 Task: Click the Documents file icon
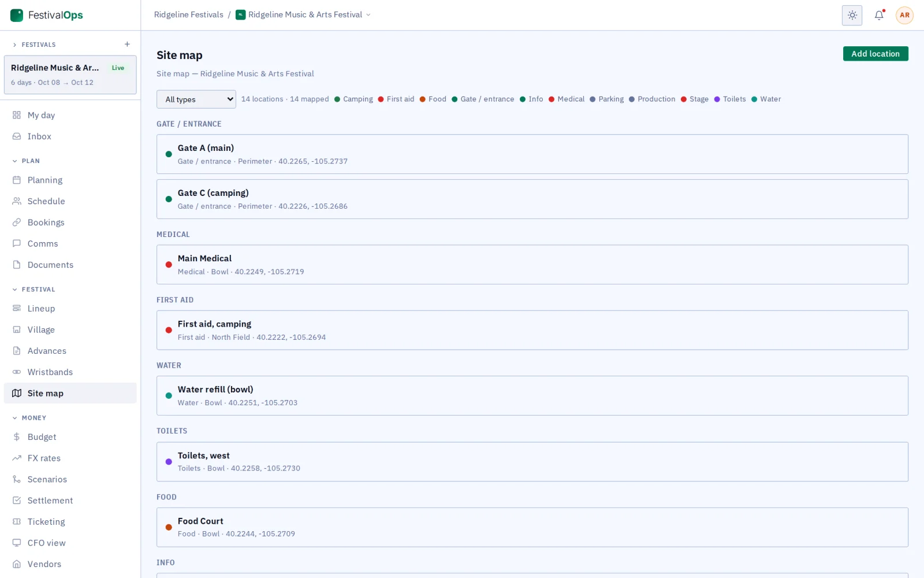click(17, 265)
